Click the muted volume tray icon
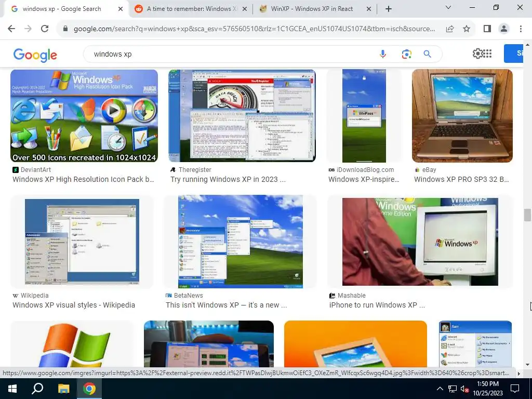The image size is (532, 399). coord(464,389)
